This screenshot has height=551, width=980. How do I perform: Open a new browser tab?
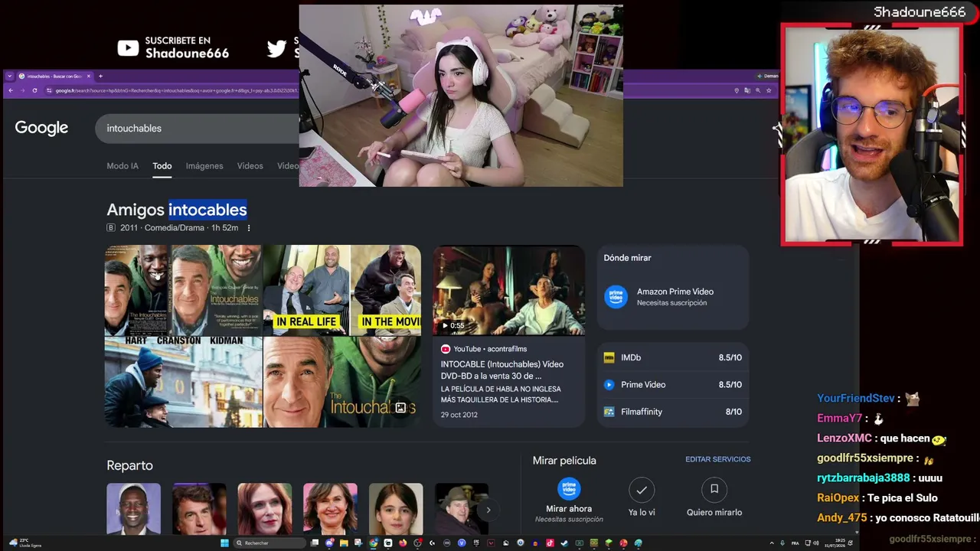[100, 76]
